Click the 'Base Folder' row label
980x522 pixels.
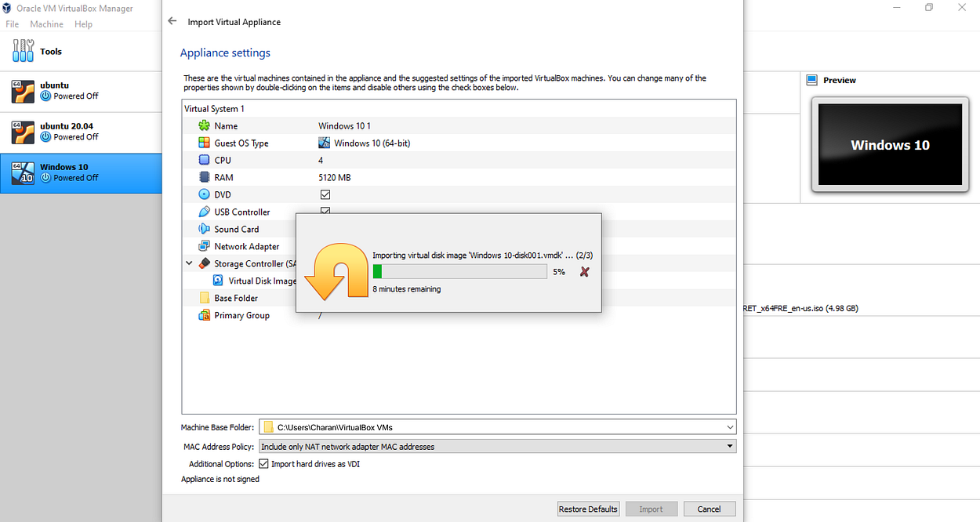(x=236, y=298)
